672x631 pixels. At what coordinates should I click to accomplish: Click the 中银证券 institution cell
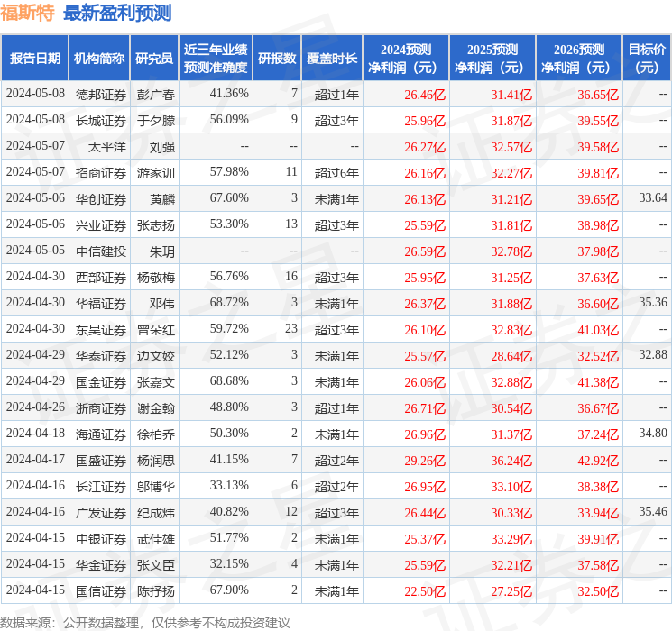click(101, 539)
